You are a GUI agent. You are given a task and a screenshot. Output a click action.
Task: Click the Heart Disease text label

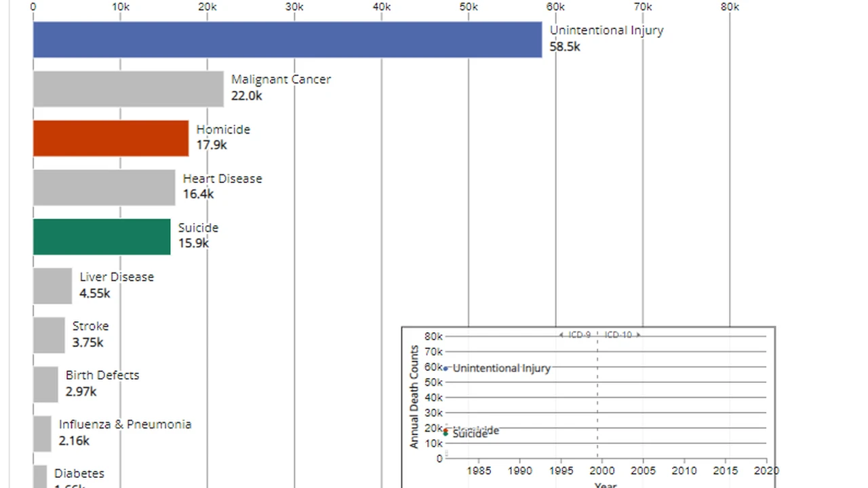click(x=222, y=179)
